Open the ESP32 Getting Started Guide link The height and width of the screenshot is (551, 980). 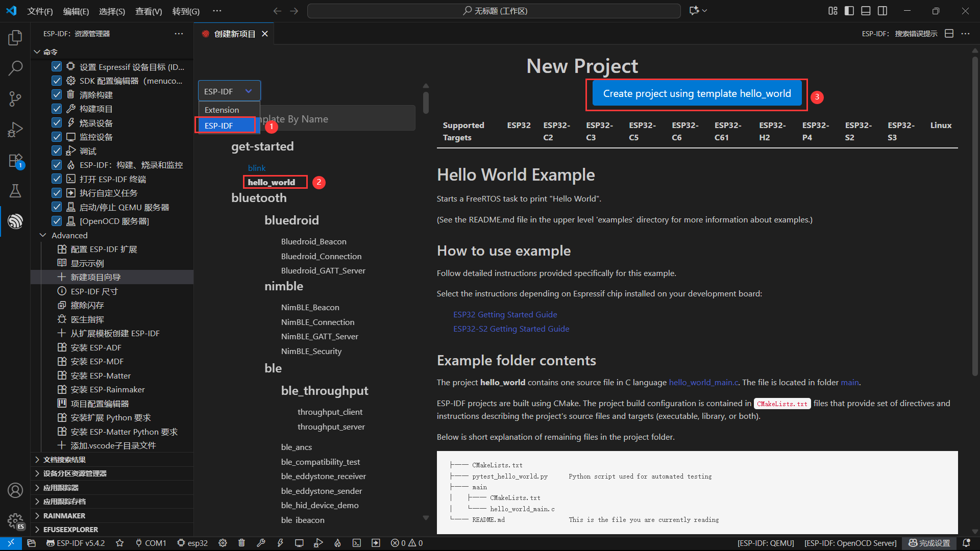[x=505, y=314]
